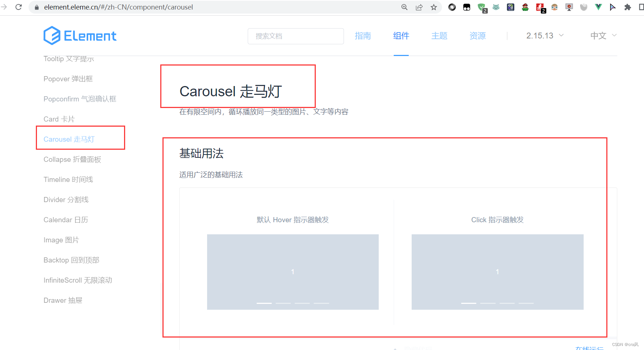The width and height of the screenshot is (644, 350).
Task: Click the Mario extension icon
Action: tap(525, 7)
